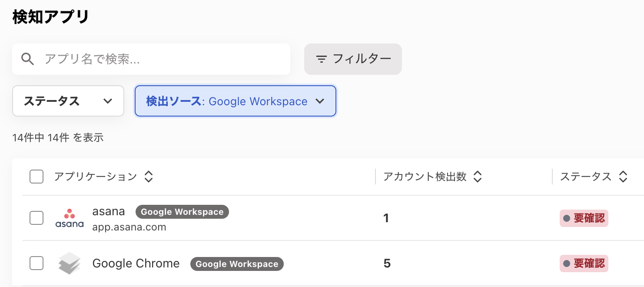This screenshot has height=287, width=644.
Task: Expand the 検出ソース: Google Workspace dropdown
Action: tap(235, 101)
